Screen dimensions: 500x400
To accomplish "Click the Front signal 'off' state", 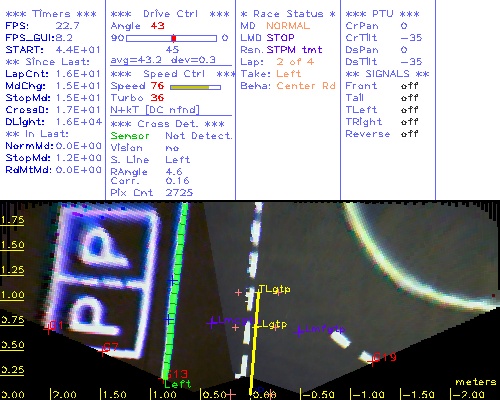I will tap(410, 86).
